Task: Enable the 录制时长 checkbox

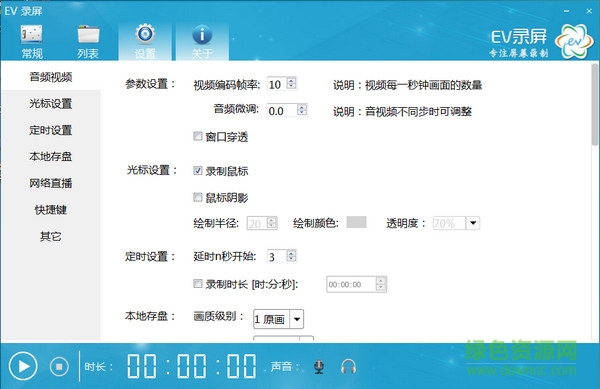Action: pyautogui.click(x=197, y=284)
